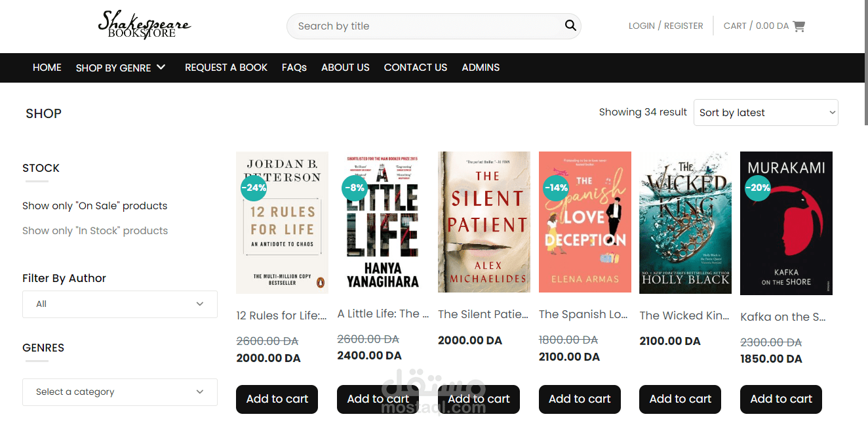Click the Shakespeare Bookstore logo

click(x=144, y=25)
